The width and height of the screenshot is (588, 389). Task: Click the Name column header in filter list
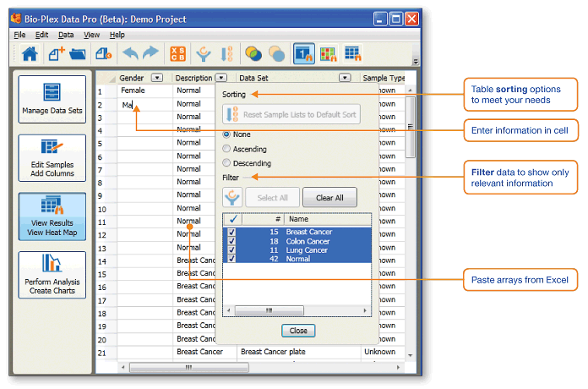(x=328, y=219)
